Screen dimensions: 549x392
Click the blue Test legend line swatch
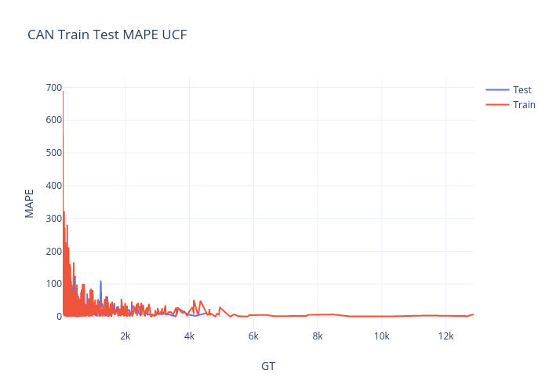(x=497, y=89)
